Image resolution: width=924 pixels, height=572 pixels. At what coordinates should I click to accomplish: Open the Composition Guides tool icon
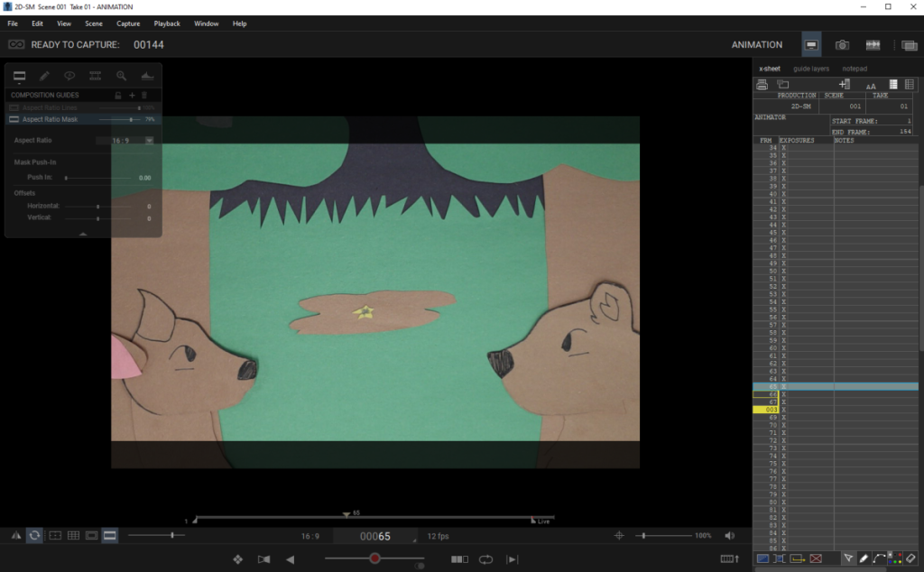pyautogui.click(x=20, y=76)
